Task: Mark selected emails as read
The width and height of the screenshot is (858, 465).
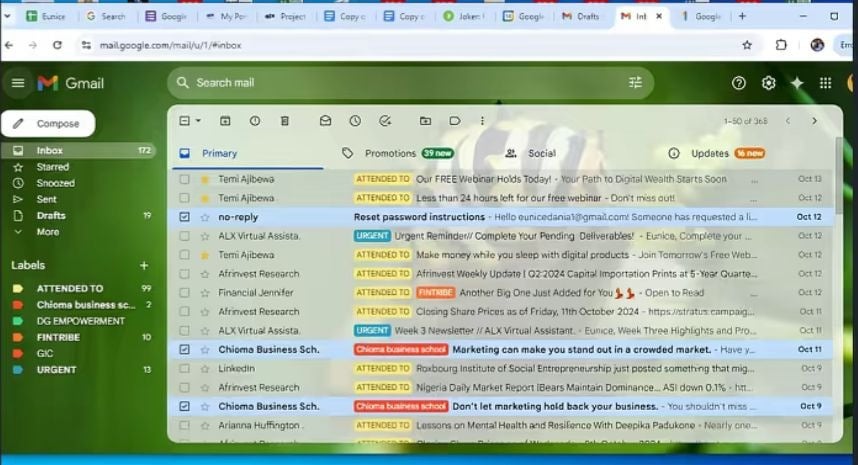Action: pyautogui.click(x=325, y=121)
